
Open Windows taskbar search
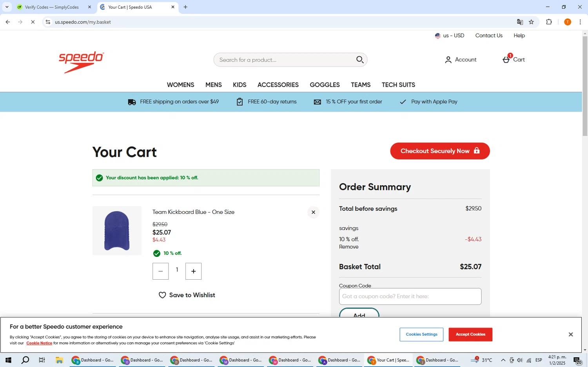point(25,360)
